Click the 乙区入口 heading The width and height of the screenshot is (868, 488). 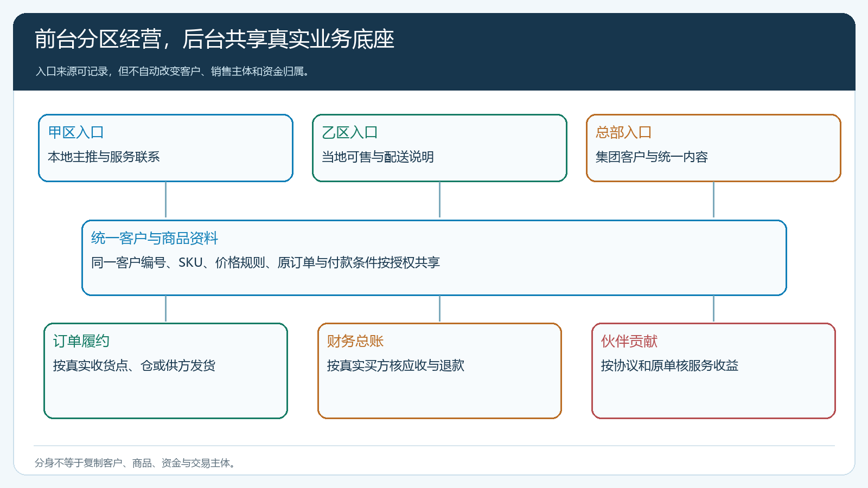[350, 132]
